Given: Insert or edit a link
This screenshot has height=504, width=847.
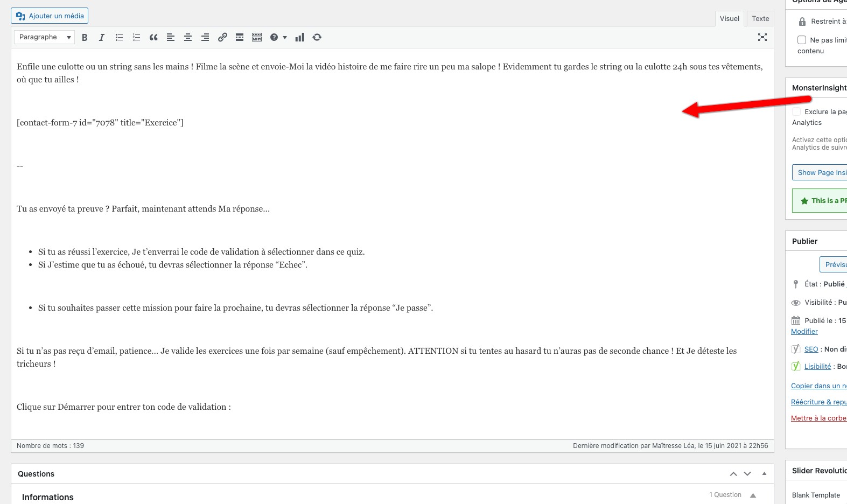Looking at the screenshot, I should [222, 37].
